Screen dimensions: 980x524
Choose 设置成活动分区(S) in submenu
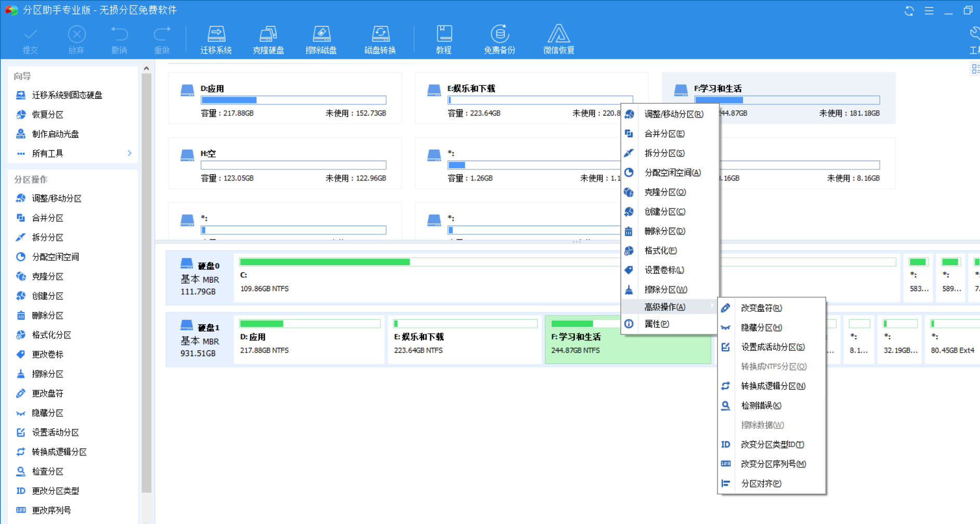[x=772, y=347]
